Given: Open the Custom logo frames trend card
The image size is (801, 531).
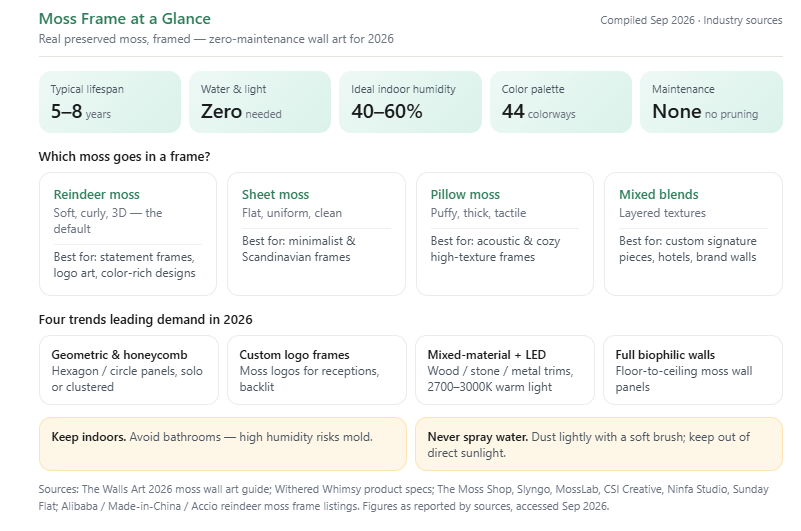Looking at the screenshot, I should [317, 370].
